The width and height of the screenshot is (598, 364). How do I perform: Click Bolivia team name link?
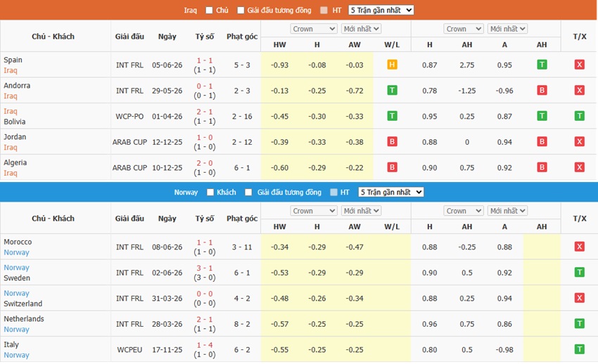pyautogui.click(x=15, y=122)
